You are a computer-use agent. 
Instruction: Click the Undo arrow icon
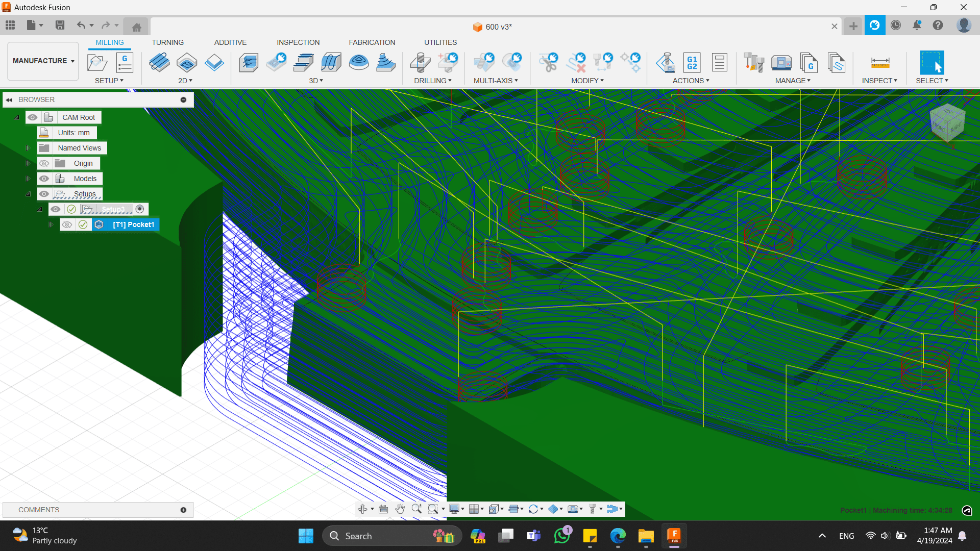tap(81, 25)
